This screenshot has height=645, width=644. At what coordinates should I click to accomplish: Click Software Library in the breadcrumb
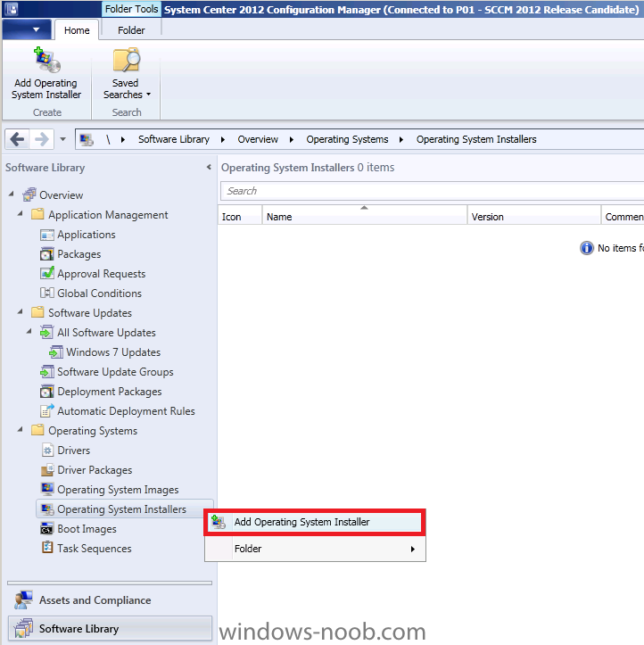point(174,139)
